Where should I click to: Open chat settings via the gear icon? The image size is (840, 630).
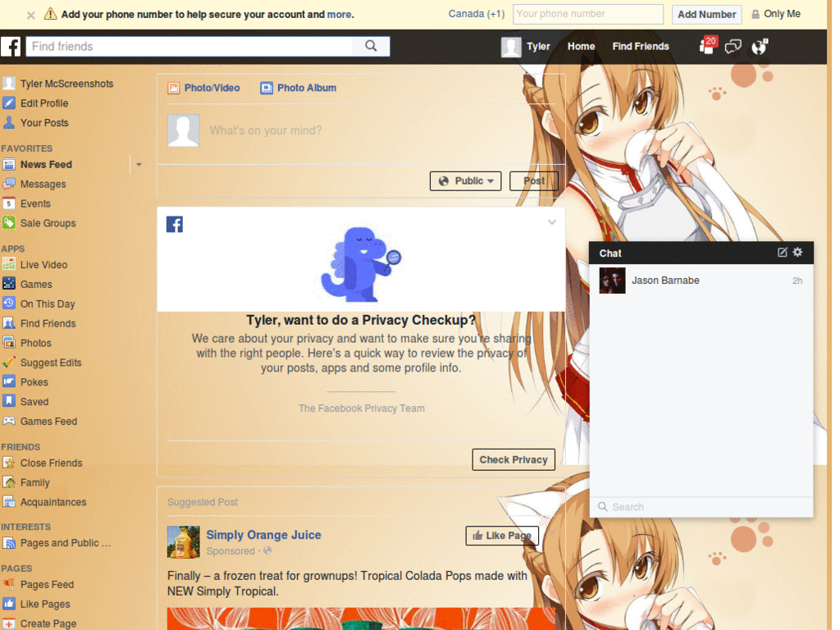(797, 253)
